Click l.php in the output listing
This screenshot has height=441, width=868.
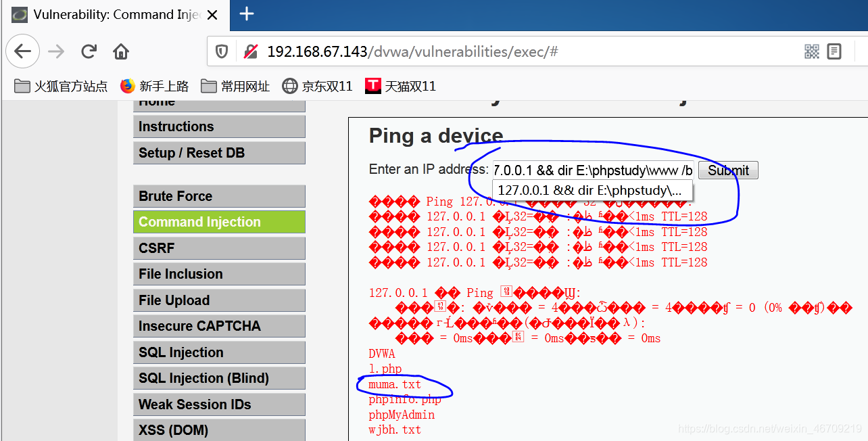(x=385, y=369)
